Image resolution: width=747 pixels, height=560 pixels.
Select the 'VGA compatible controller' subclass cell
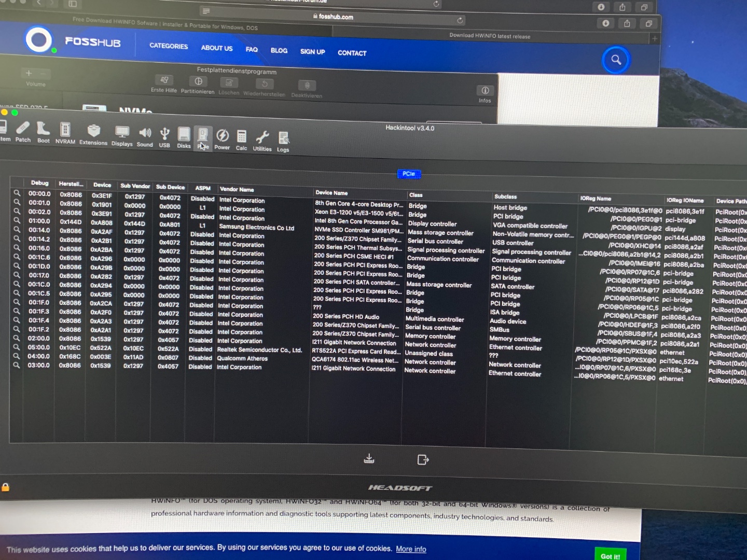click(530, 226)
